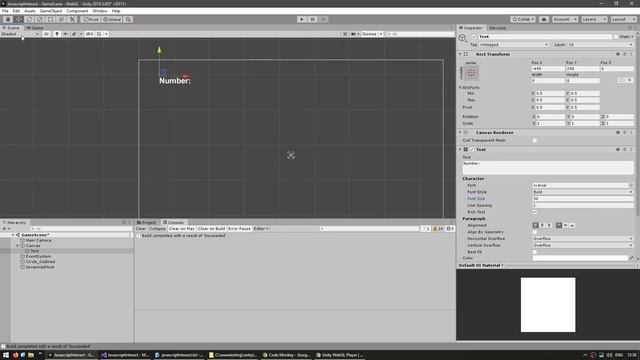
Task: Open Text component help icon
Action: coord(618,149)
